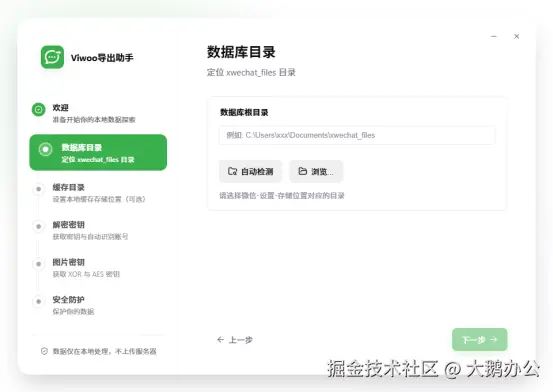This screenshot has width=553, height=392.
Task: Open the 欢迎 step in sidebar
Action: coord(98,113)
